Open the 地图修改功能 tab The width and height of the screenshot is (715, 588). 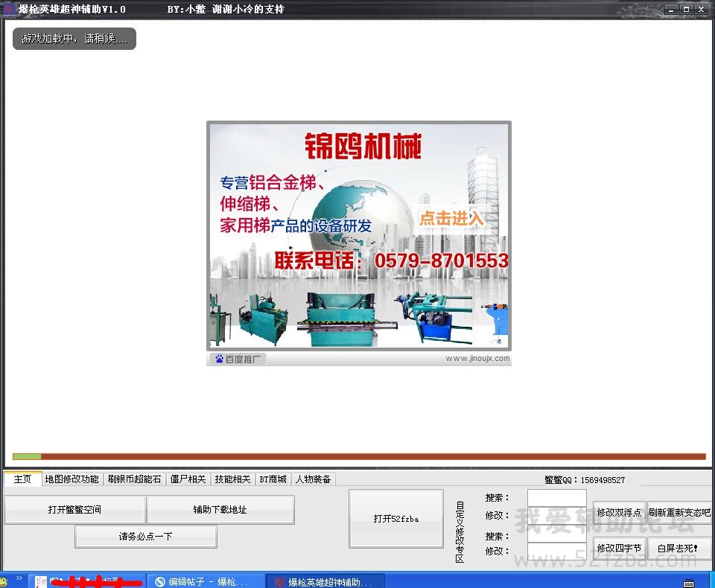point(71,479)
